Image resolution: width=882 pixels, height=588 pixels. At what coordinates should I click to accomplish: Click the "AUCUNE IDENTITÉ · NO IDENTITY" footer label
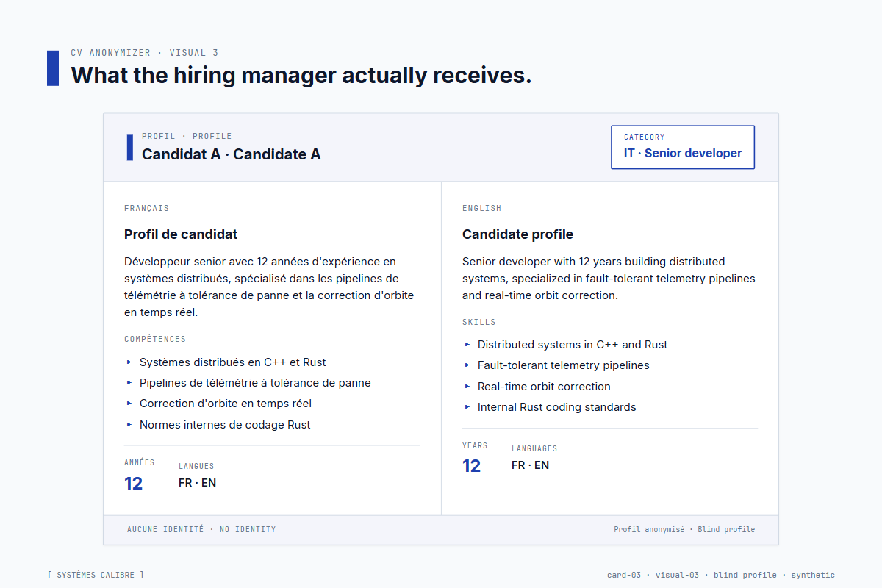pyautogui.click(x=201, y=529)
